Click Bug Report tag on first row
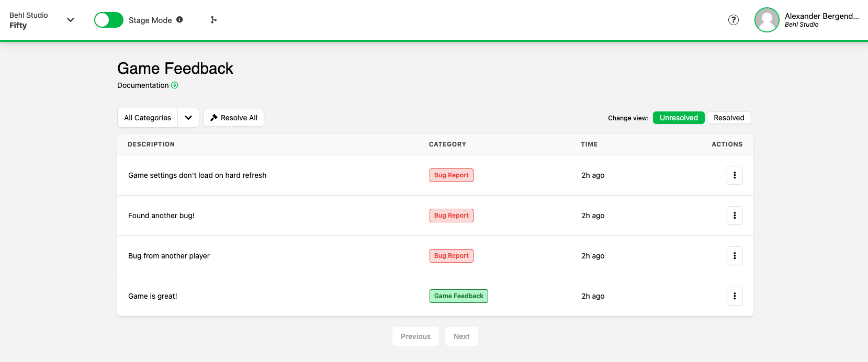Viewport: 868px width, 362px height. (x=451, y=175)
